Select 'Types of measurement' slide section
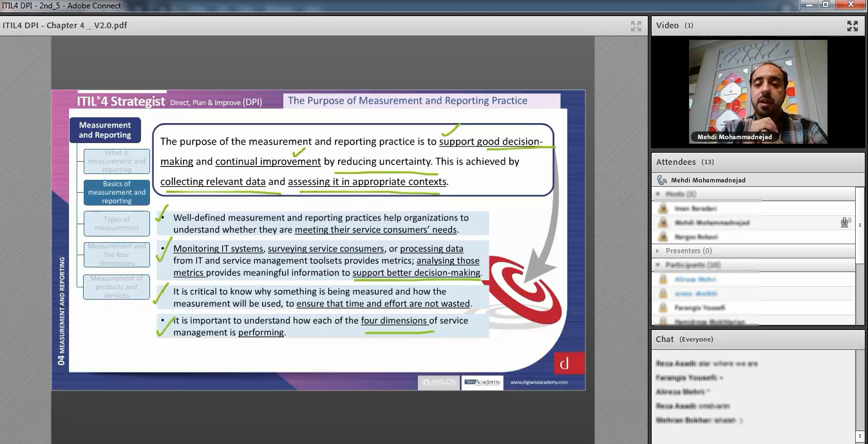Screen dimensions: 868x444 (x=117, y=224)
